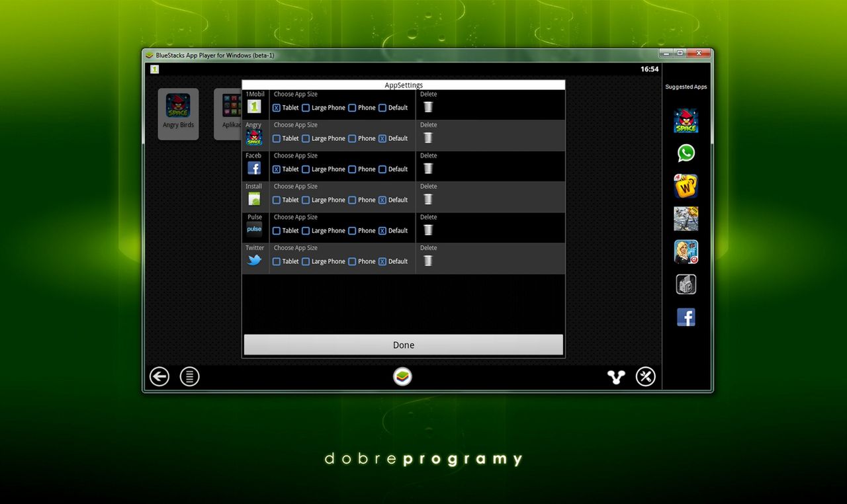Uncheck Default size for Twitter

click(382, 261)
